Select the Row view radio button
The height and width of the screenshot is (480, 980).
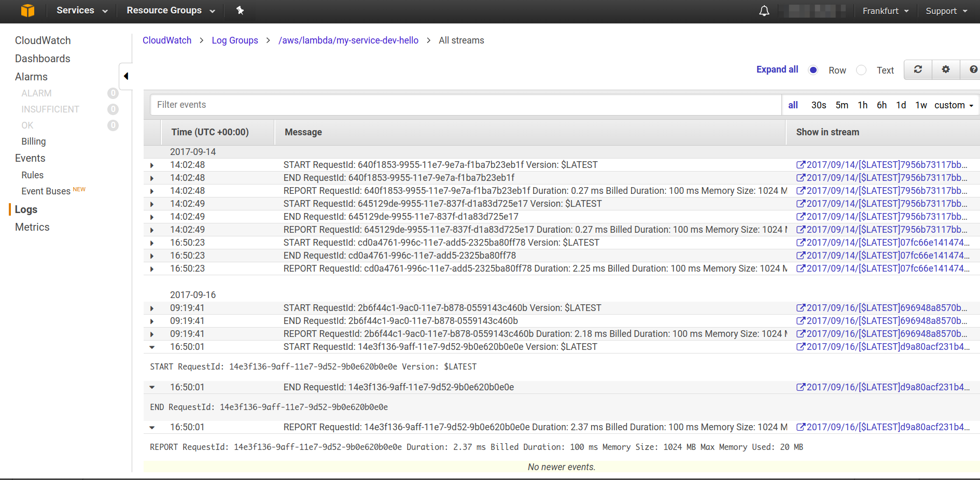813,70
